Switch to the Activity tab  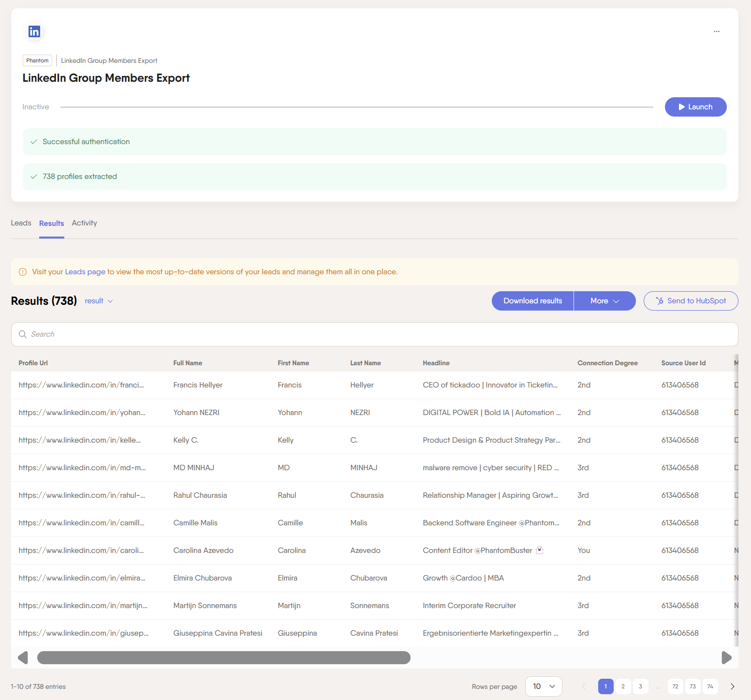[x=84, y=223]
